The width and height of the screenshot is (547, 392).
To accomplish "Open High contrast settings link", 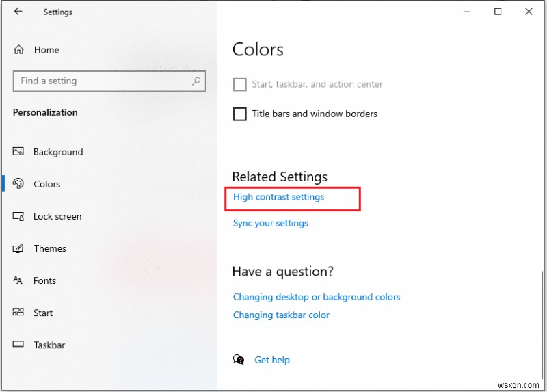I will [x=278, y=197].
